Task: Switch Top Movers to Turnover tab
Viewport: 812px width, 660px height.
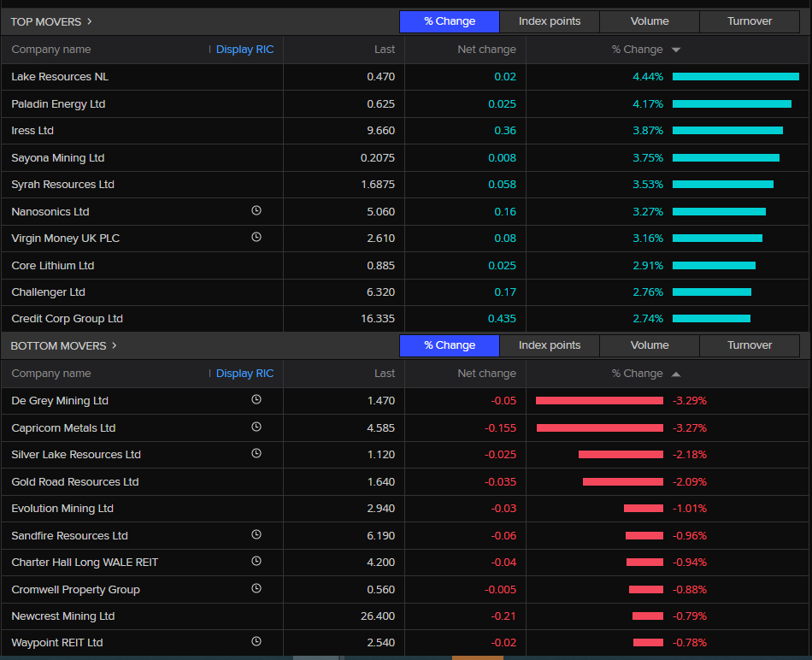Action: 750,21
